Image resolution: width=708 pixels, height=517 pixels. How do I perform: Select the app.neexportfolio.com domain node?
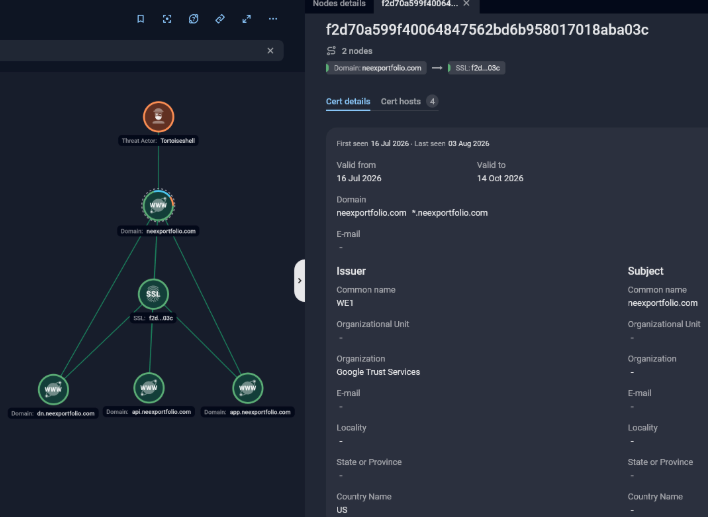247,388
